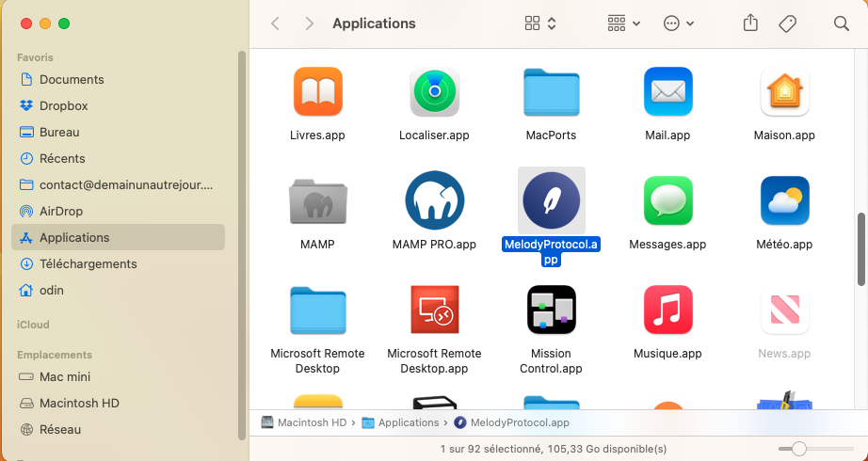Open the Messages.app icon
The image size is (868, 461).
click(x=667, y=200)
